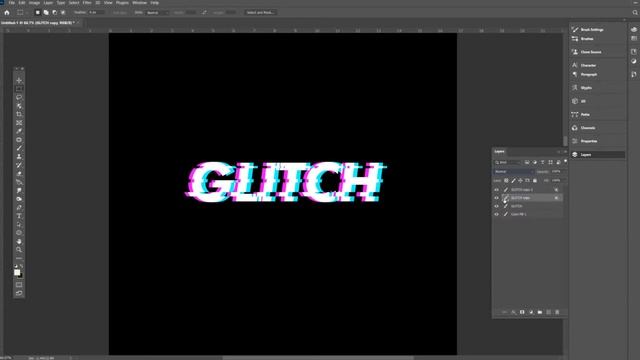The height and width of the screenshot is (360, 640).
Task: Select the Clone Stamp tool
Action: coord(19,156)
